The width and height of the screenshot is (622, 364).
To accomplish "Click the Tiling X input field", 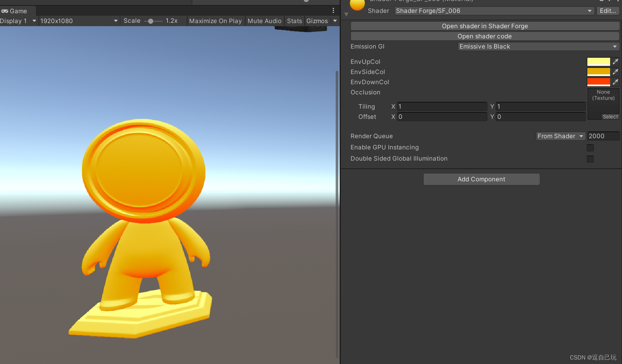I will (442, 106).
